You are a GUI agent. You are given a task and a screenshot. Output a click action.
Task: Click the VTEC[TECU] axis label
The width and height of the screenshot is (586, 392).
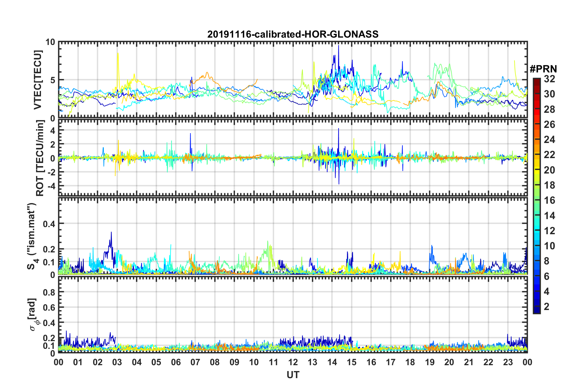(38, 80)
